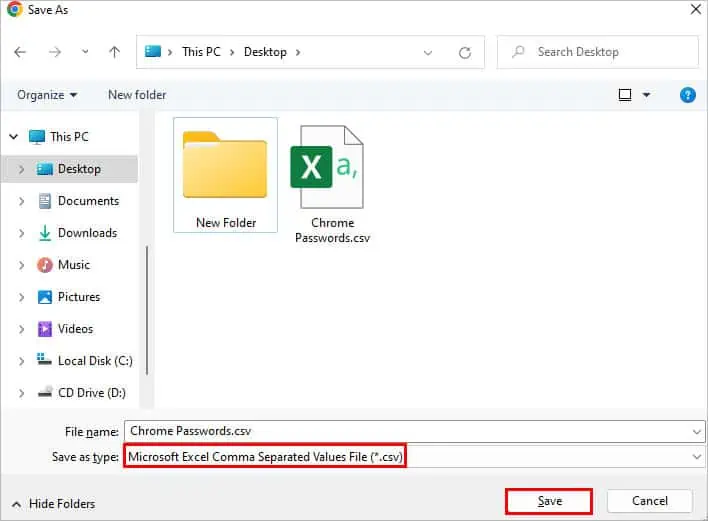Go up one folder level
The height and width of the screenshot is (521, 708).
pyautogui.click(x=114, y=52)
